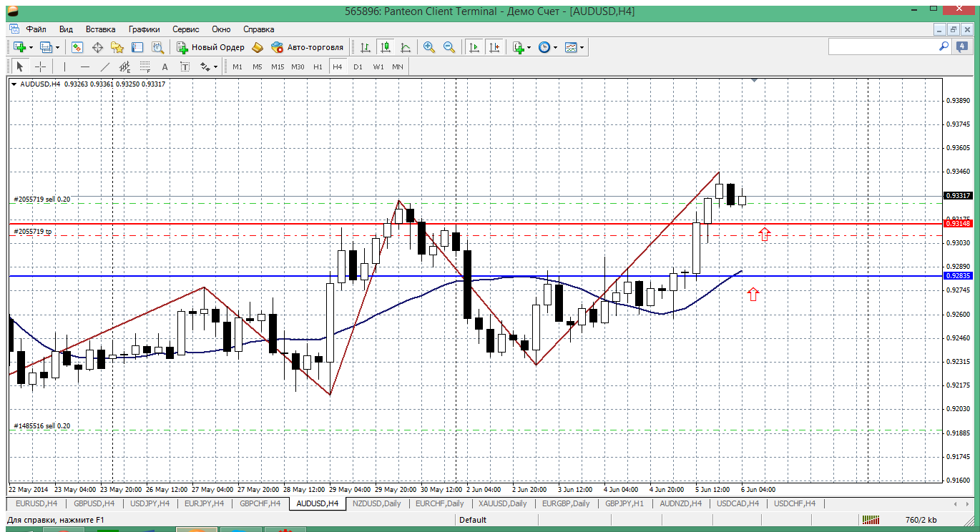Enable chart auto scroll

[x=474, y=47]
